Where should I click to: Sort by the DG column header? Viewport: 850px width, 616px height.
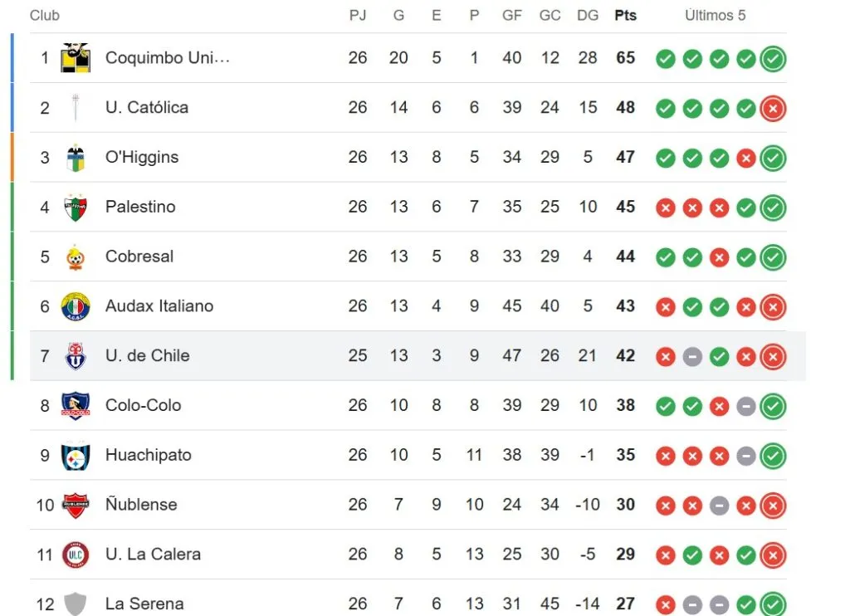[x=588, y=15]
